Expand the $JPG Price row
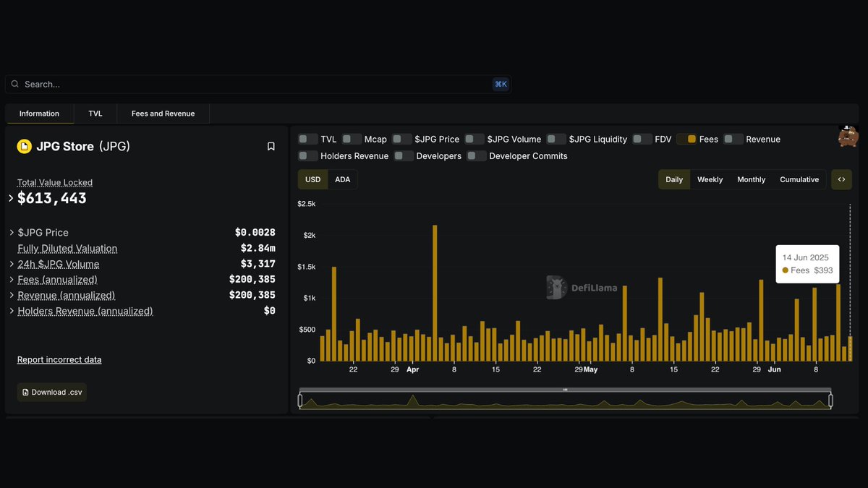 coord(12,232)
